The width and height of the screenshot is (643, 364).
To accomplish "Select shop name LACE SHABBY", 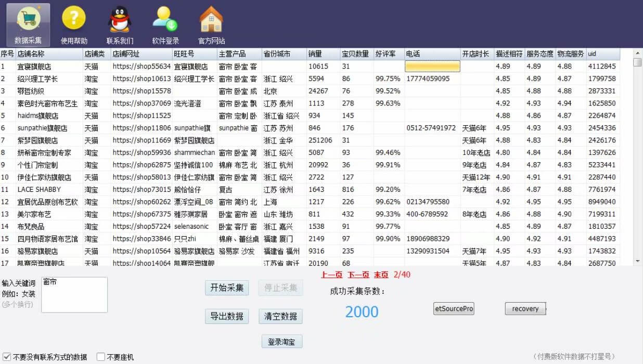I will coord(39,189).
